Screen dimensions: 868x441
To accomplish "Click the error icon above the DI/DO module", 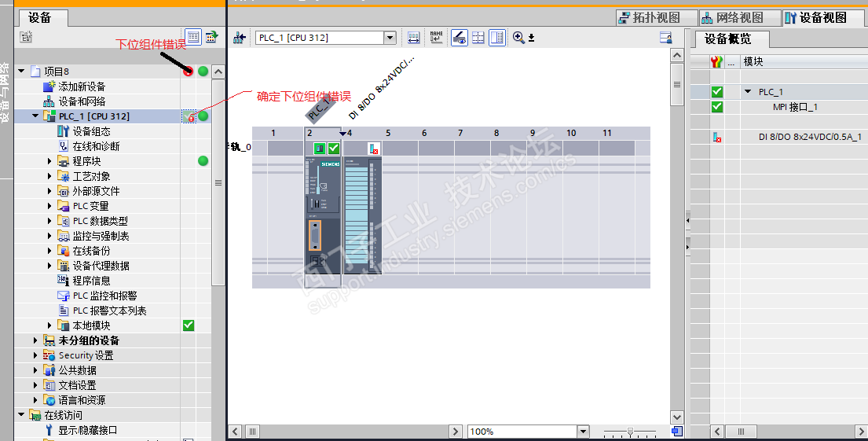I will tap(374, 149).
